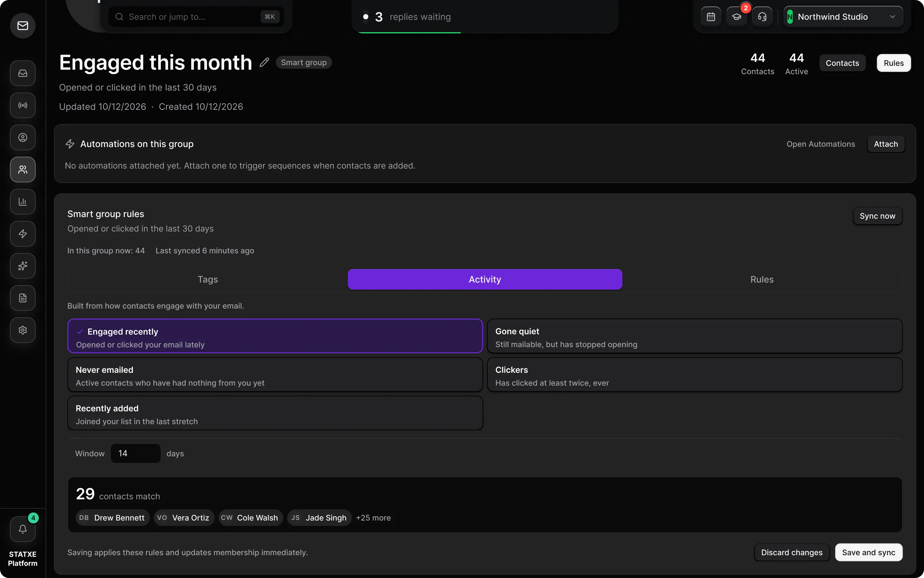Attach an automation with the Attach button

tap(886, 144)
